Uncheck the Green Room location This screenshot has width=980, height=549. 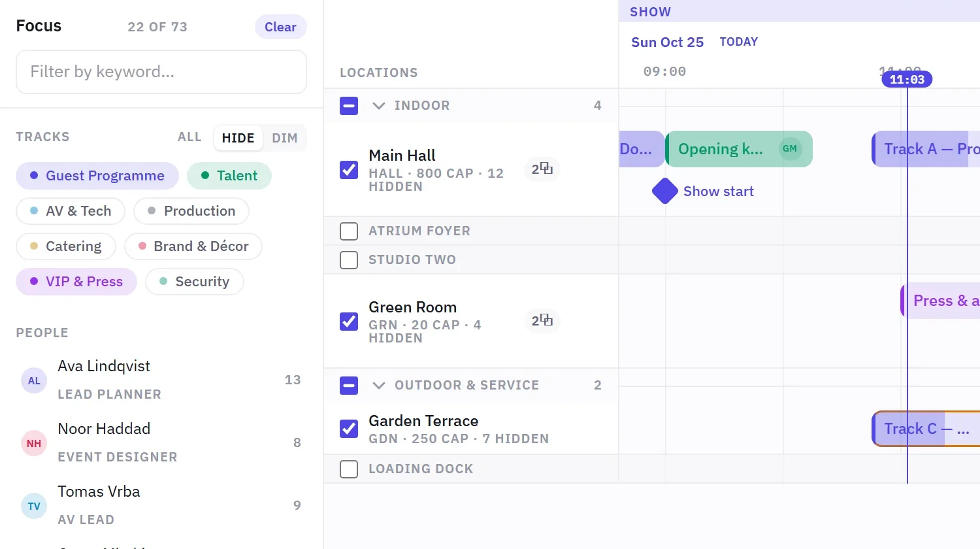pyautogui.click(x=349, y=322)
